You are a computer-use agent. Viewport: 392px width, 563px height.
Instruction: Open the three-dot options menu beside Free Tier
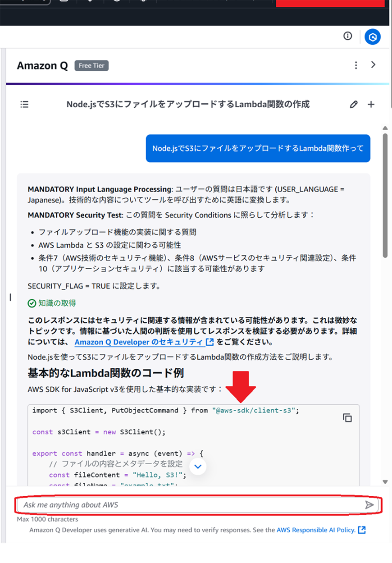[x=356, y=65]
